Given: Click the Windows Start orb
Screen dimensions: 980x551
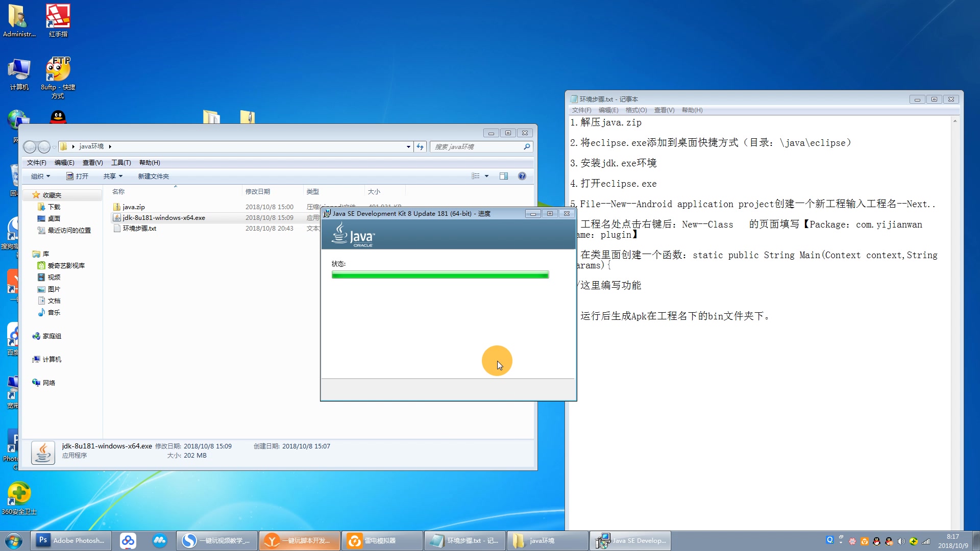Looking at the screenshot, I should pos(13,540).
